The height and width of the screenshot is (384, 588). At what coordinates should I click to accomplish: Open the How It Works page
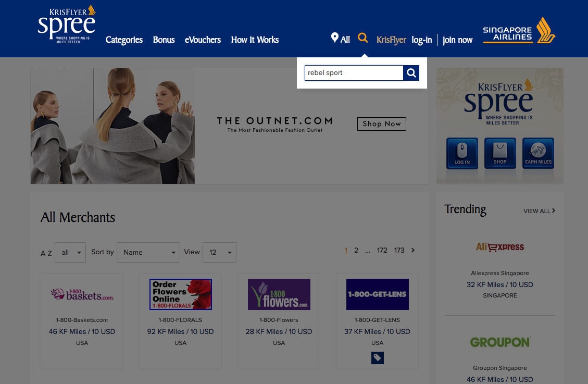255,40
